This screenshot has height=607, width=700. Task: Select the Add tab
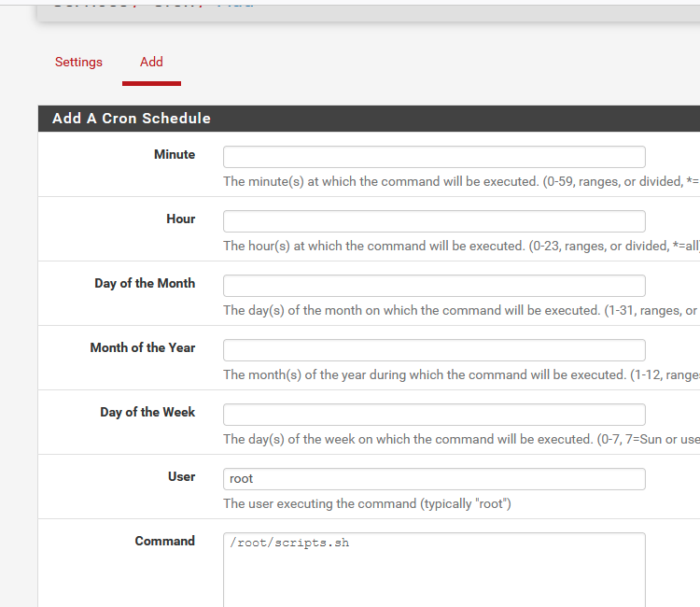151,62
